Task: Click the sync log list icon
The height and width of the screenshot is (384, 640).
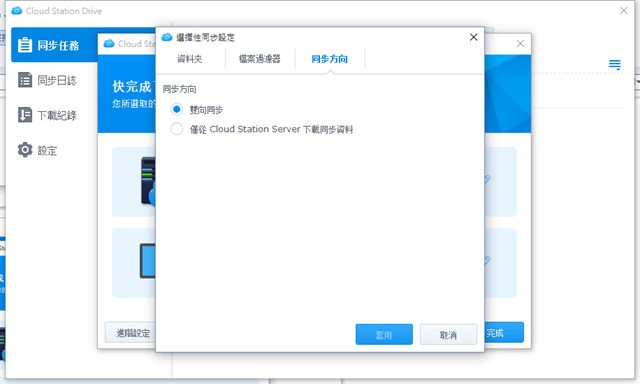Action: point(25,80)
